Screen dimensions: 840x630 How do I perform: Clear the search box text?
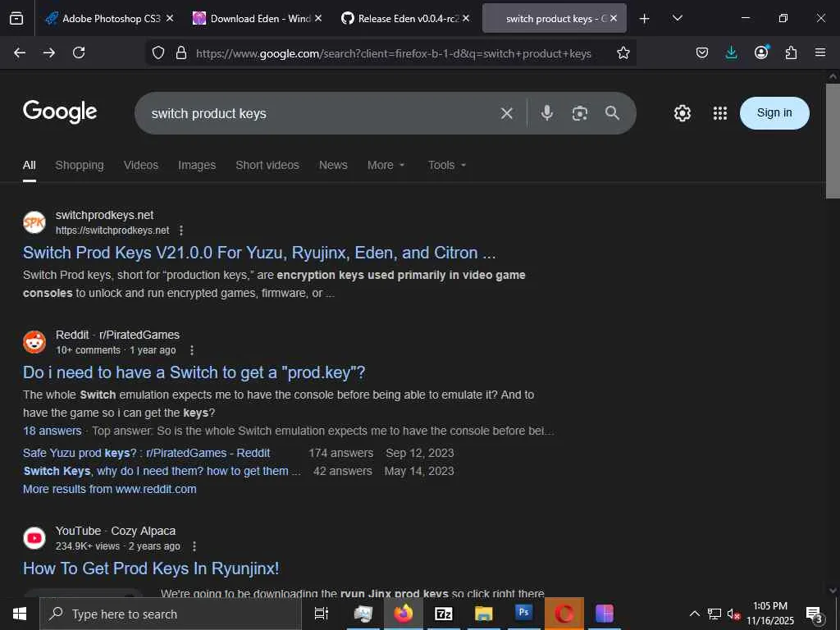tap(507, 113)
